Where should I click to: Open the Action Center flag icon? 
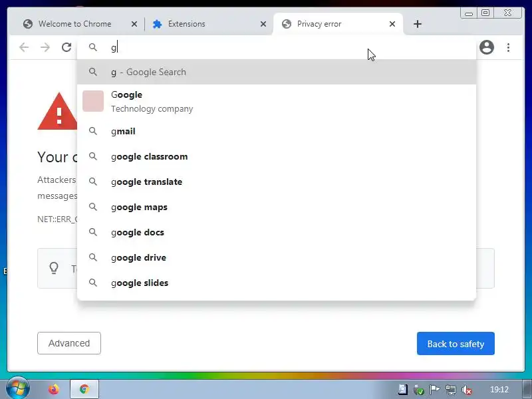434,390
